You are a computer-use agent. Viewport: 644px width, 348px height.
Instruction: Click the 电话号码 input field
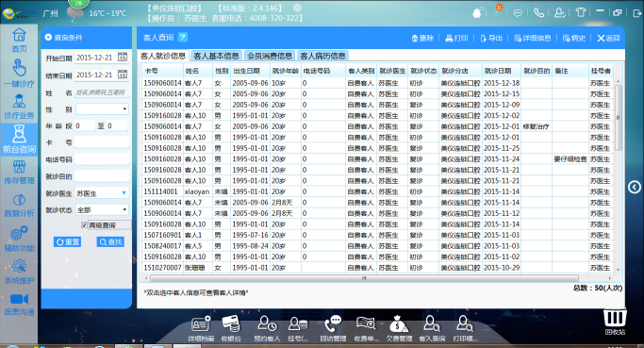coord(102,159)
